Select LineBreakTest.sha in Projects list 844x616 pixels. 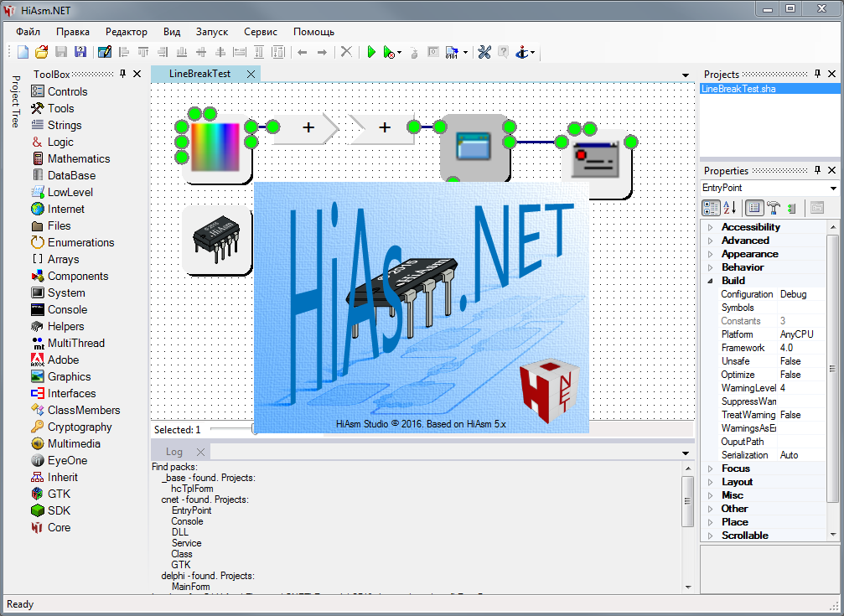tap(738, 88)
